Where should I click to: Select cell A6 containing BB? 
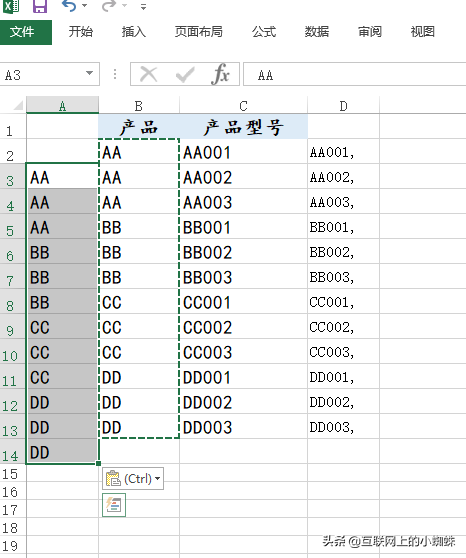63,252
